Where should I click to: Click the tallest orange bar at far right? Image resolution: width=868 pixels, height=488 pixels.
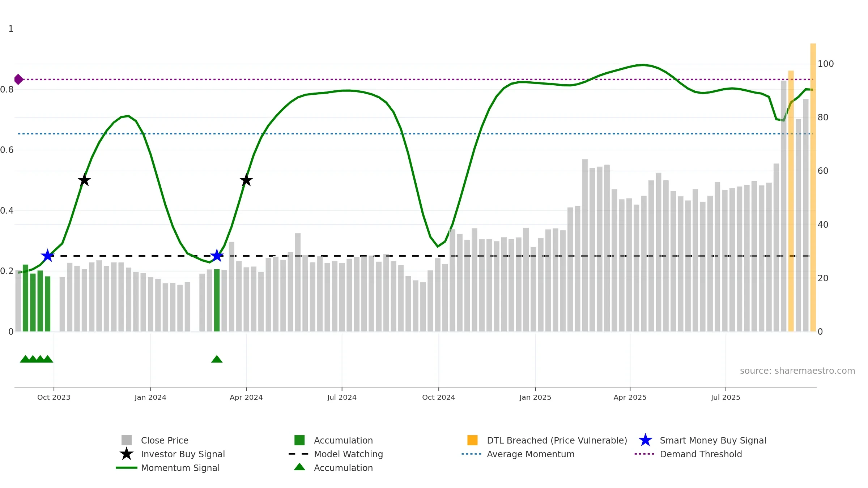pos(813,181)
